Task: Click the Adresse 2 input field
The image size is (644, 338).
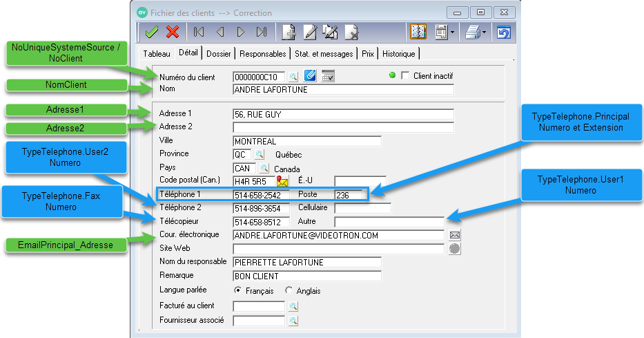Action: pos(343,127)
